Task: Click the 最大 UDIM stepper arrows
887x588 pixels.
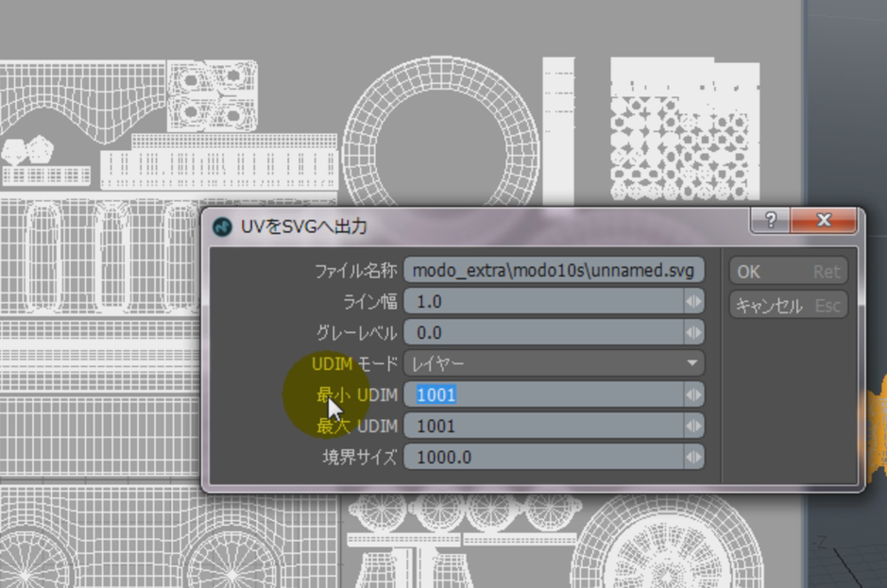Action: click(x=694, y=426)
